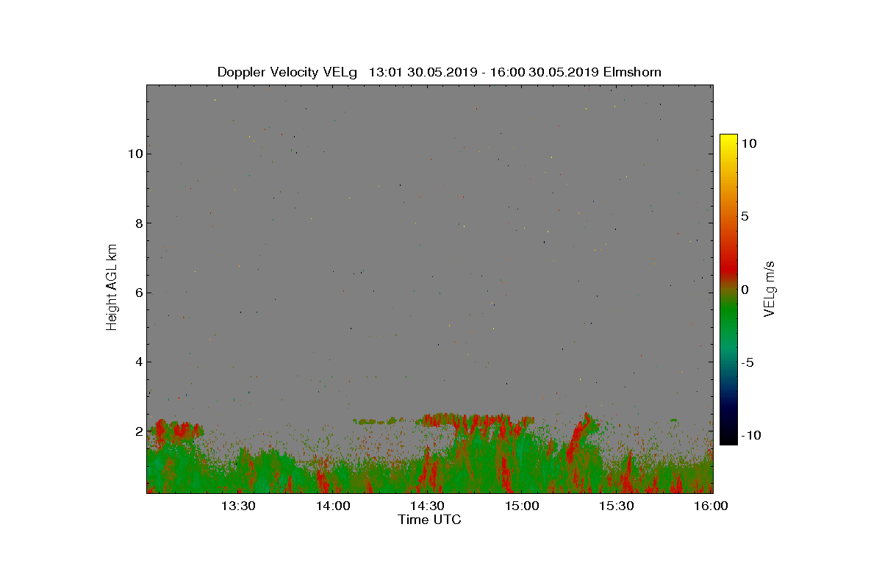882x588 pixels.
Task: Click the colorbar value label -10
Action: [x=750, y=435]
